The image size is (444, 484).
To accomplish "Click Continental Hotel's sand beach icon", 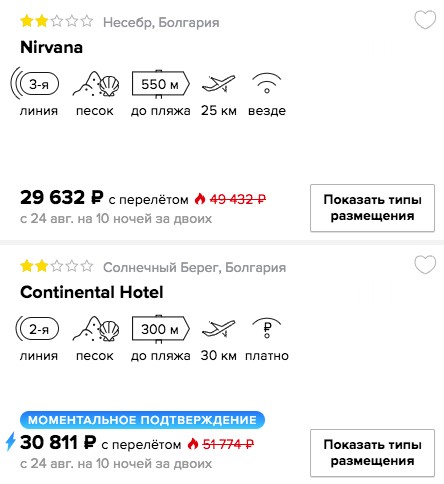I will coord(96,329).
